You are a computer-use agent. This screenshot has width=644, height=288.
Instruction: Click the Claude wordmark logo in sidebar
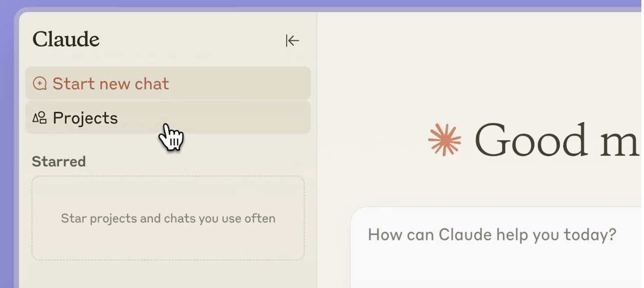[66, 39]
